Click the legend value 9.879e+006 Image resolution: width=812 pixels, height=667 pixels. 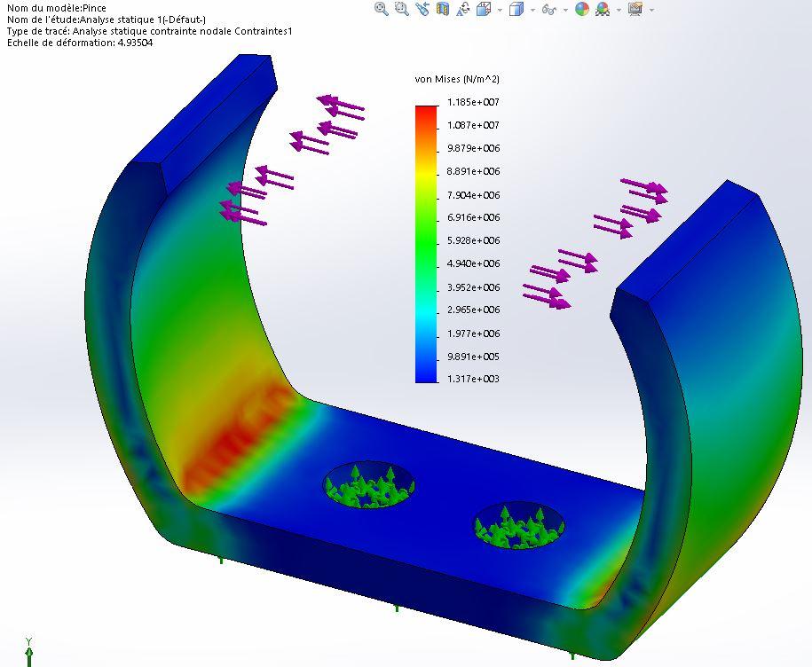coord(473,148)
